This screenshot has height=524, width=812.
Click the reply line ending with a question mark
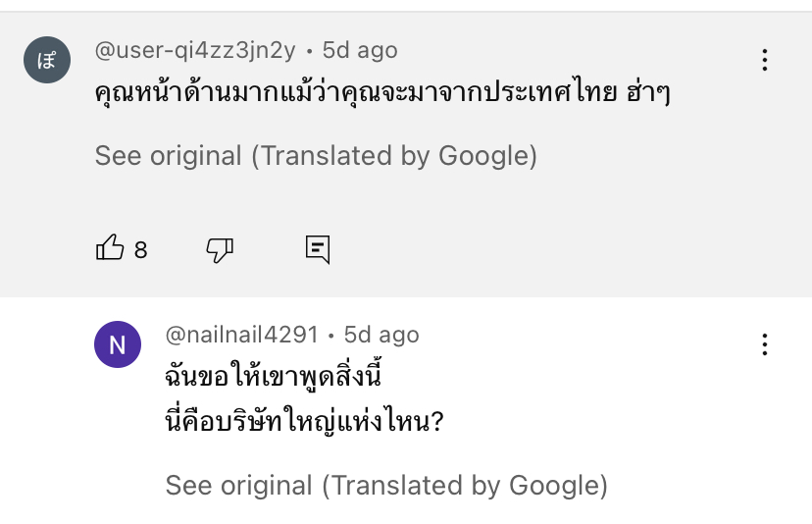click(x=304, y=420)
